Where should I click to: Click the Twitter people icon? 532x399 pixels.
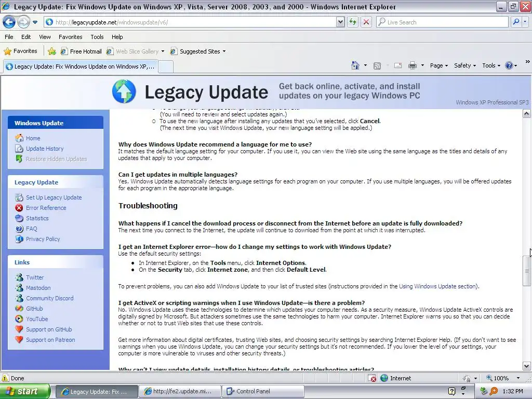(x=19, y=277)
